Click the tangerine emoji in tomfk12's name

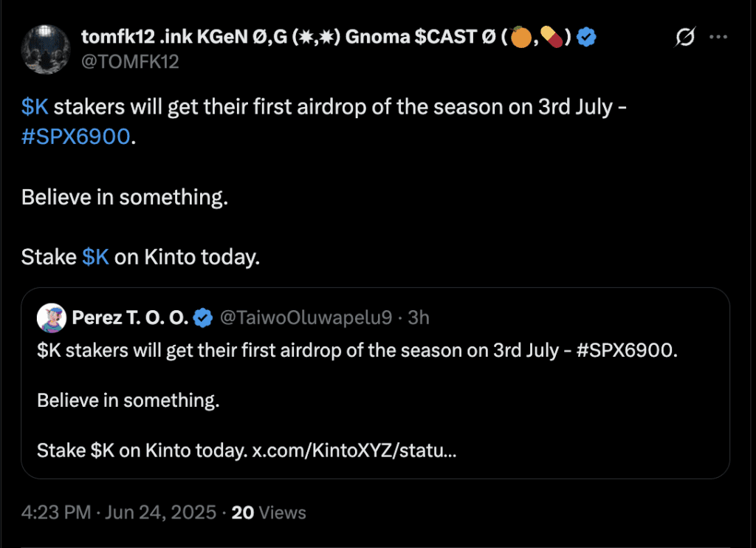[x=521, y=35]
